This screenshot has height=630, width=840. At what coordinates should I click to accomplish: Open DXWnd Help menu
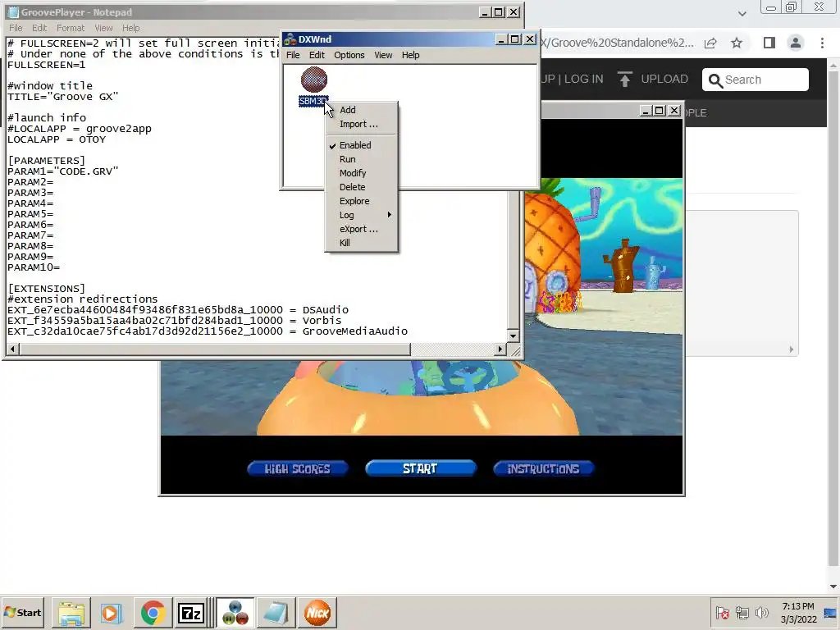coord(410,55)
